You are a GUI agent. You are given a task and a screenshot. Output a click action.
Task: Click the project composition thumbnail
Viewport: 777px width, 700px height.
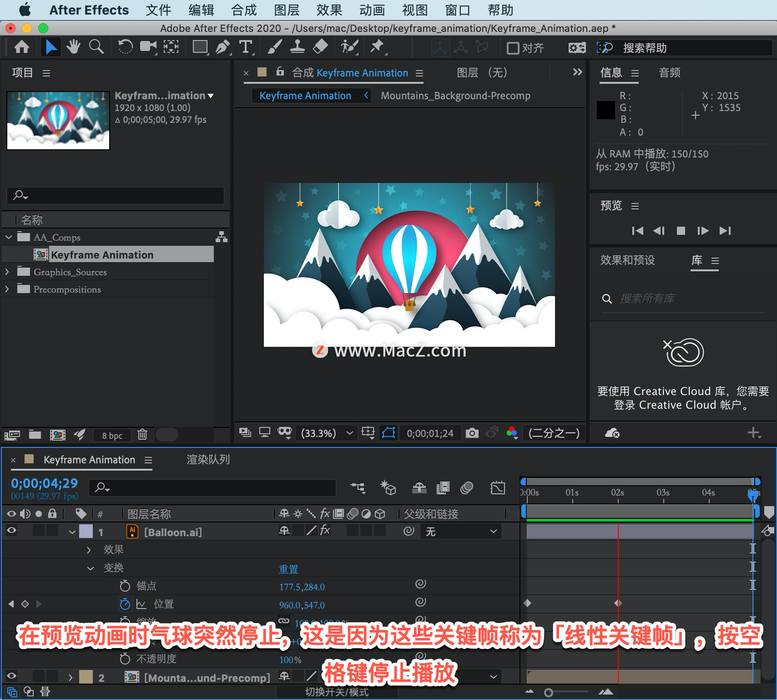click(x=58, y=120)
